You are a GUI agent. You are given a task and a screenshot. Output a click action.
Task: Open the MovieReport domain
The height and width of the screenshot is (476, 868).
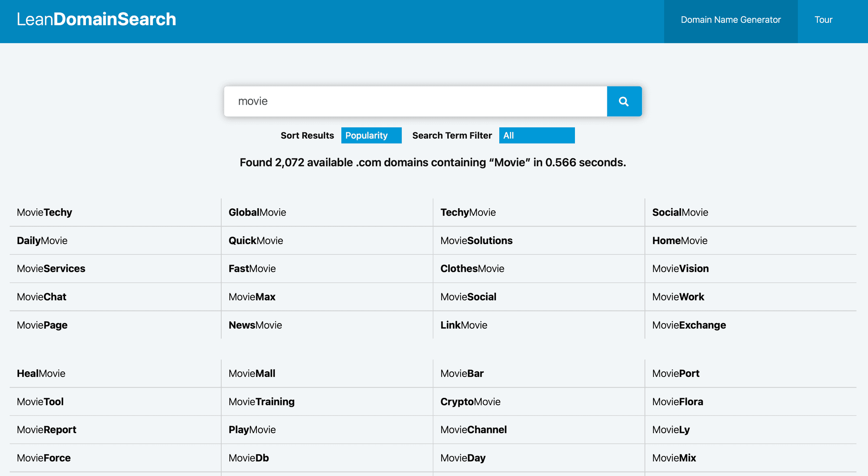[46, 430]
